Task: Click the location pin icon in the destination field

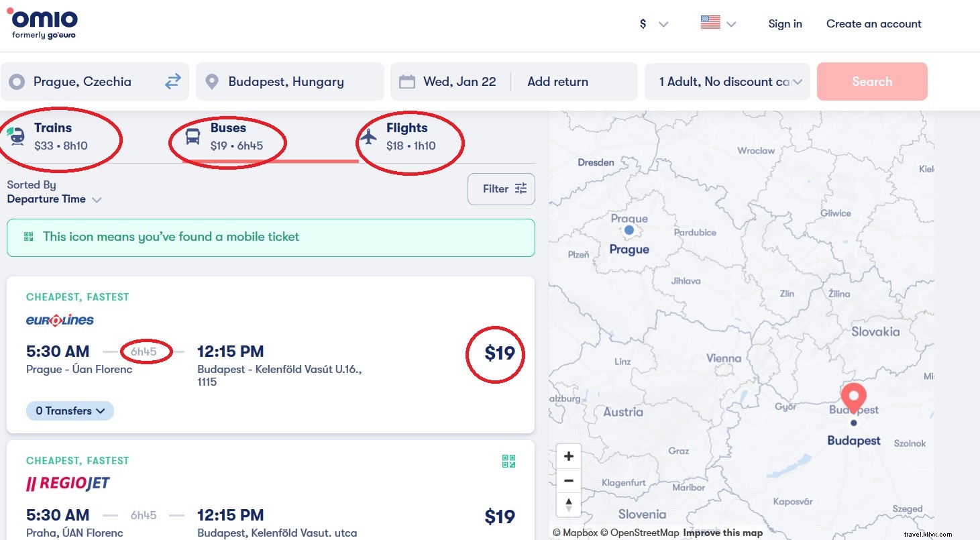Action: coord(212,81)
